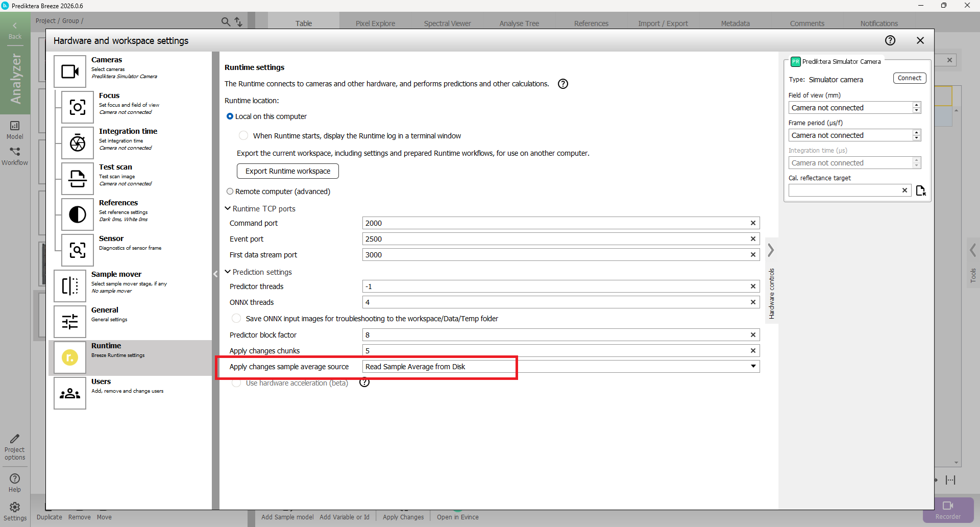Open the Sensor diagnostics icon
Image resolution: width=980 pixels, height=527 pixels.
pyautogui.click(x=78, y=250)
